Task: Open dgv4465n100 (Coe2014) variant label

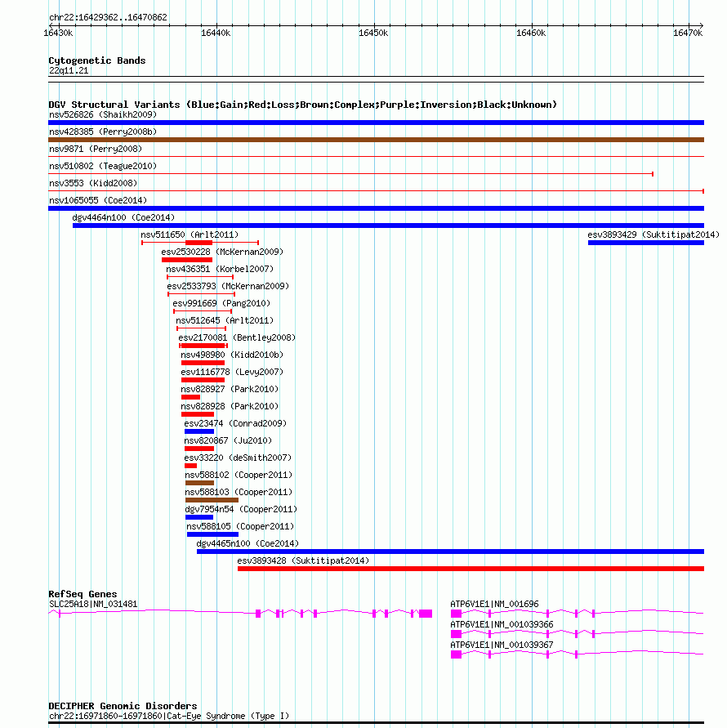Action: [x=248, y=544]
